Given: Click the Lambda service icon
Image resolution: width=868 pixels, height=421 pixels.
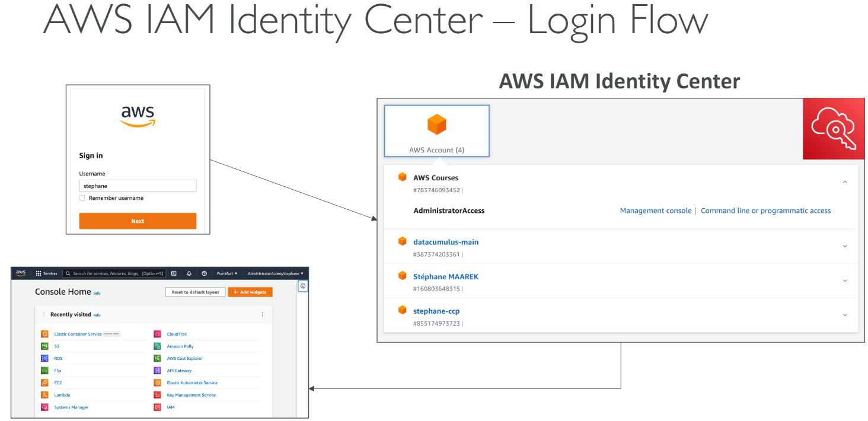Looking at the screenshot, I should tap(44, 395).
